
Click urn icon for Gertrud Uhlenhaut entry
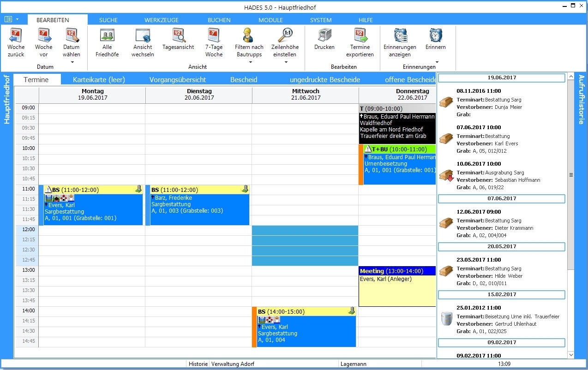coord(446,319)
